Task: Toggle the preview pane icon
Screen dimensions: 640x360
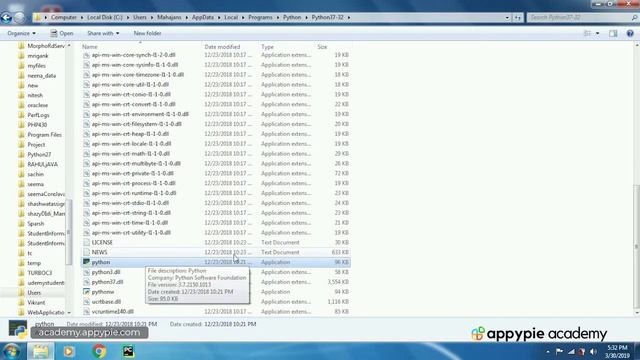Action: point(613,33)
